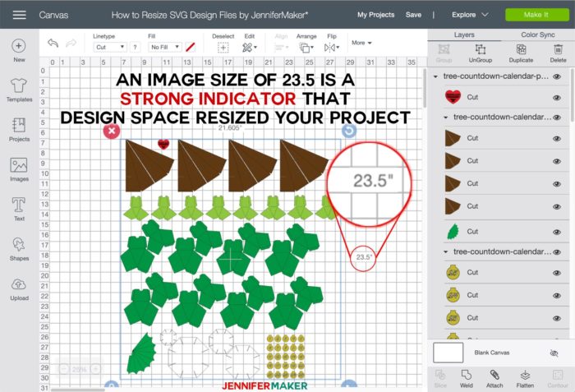Select the green fan shape on canvas
Image resolution: width=575 pixels, height=392 pixels.
142,354
